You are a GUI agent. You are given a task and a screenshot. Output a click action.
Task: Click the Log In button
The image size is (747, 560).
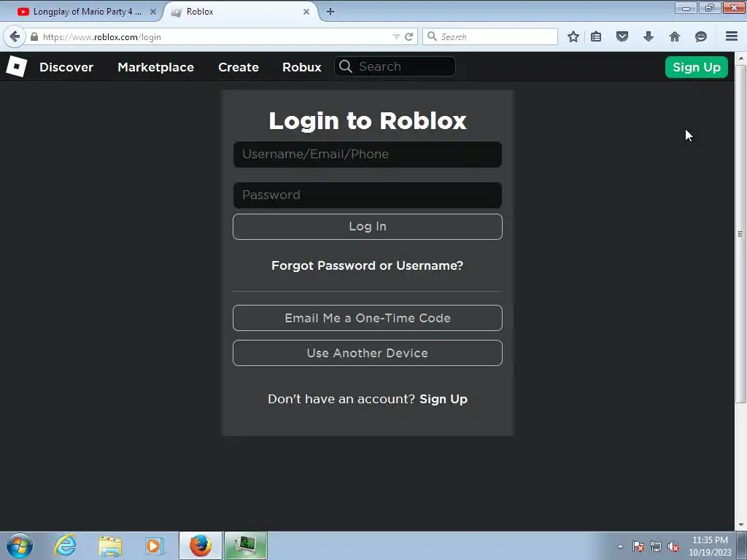pyautogui.click(x=368, y=227)
